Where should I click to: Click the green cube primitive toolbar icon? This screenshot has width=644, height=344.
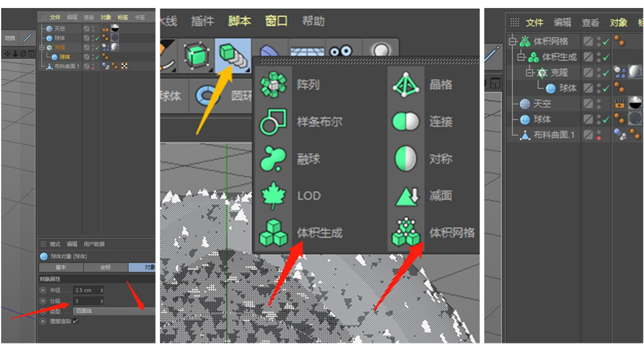[196, 54]
